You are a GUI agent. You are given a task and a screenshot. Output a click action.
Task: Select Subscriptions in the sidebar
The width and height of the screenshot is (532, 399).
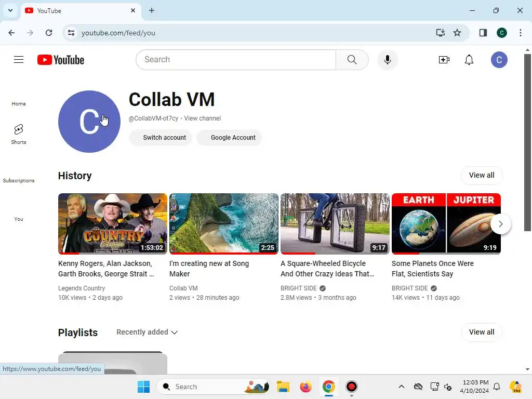coord(19,180)
